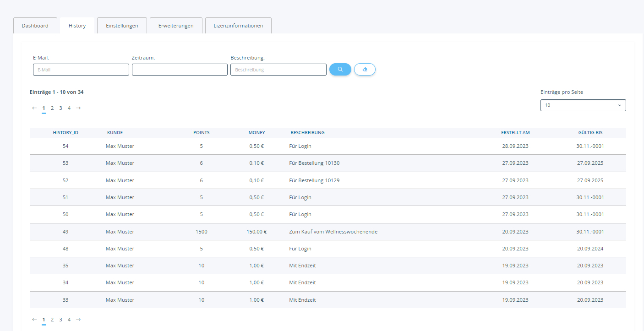Sort by the POINTS column header
This screenshot has height=331, width=644.
tap(202, 132)
